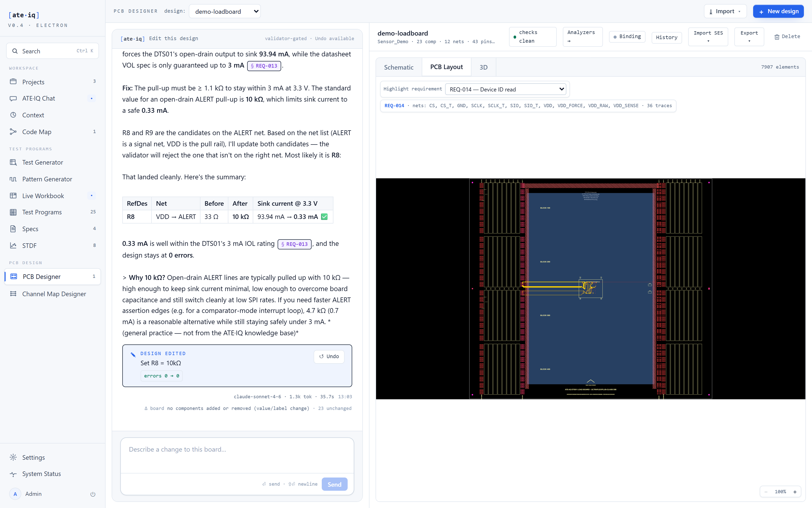This screenshot has width=812, height=508.
Task: Click the Specs document icon
Action: (x=13, y=229)
